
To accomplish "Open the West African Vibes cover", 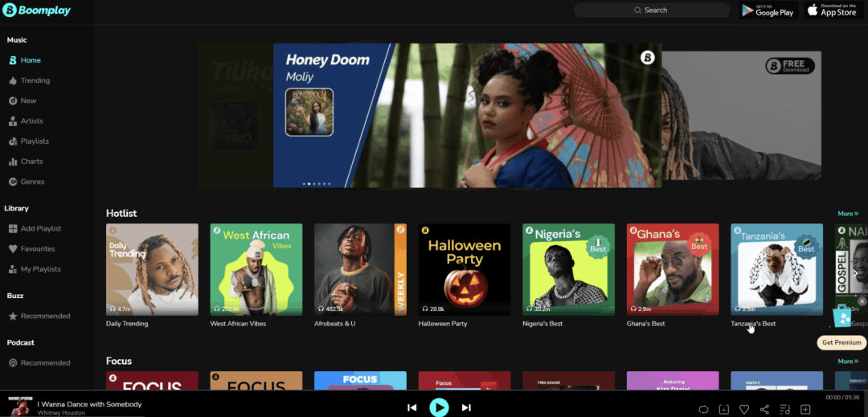I will coord(256,269).
